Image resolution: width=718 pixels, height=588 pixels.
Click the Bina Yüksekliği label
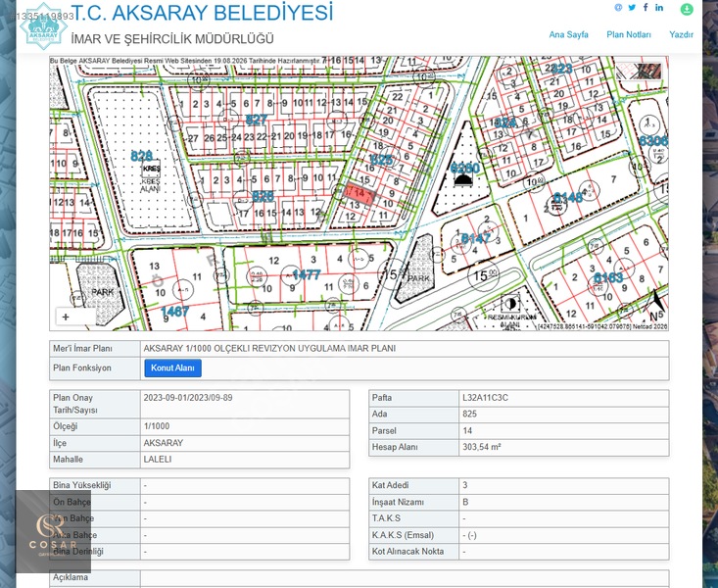click(81, 485)
